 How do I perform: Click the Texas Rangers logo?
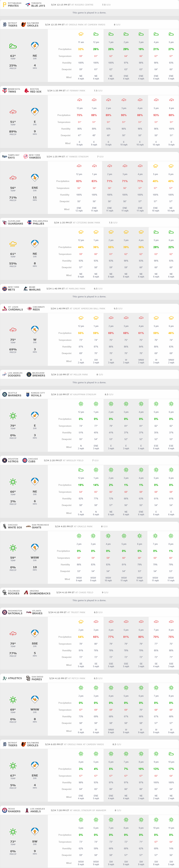[4, 811]
